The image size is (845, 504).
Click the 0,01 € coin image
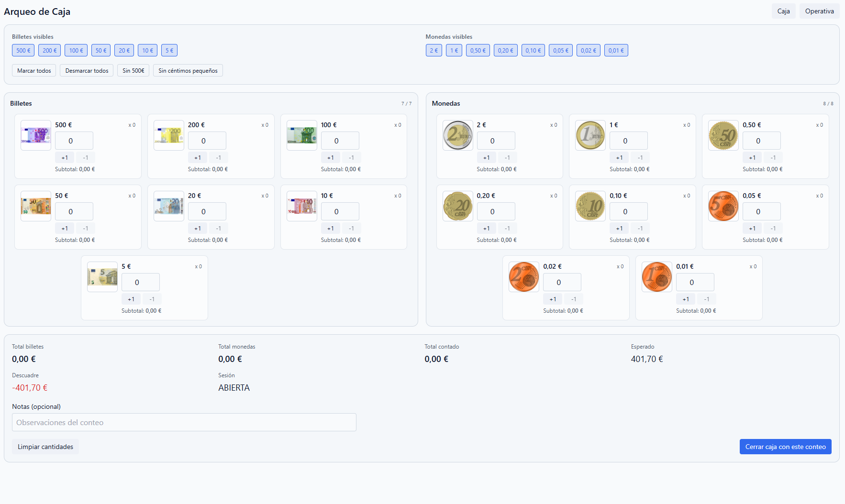(656, 277)
